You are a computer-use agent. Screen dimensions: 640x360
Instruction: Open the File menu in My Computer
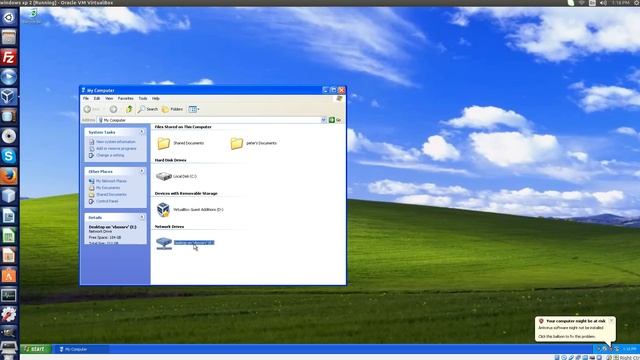pyautogui.click(x=86, y=98)
